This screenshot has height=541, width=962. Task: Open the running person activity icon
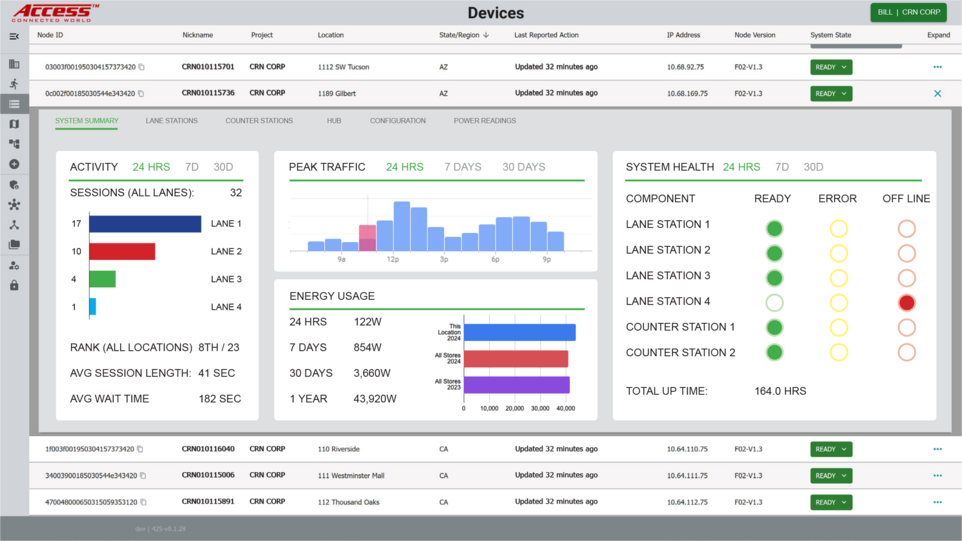(14, 84)
